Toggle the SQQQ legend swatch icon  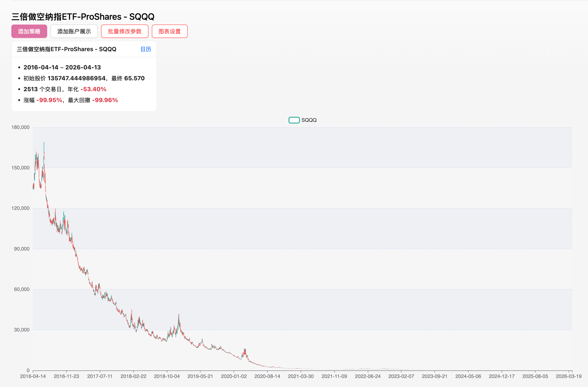(x=294, y=120)
